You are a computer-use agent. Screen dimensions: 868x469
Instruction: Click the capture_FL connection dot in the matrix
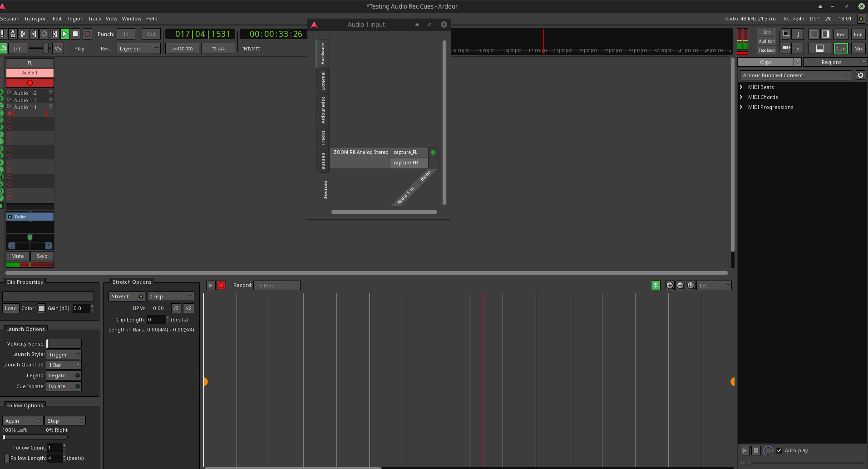(x=433, y=153)
